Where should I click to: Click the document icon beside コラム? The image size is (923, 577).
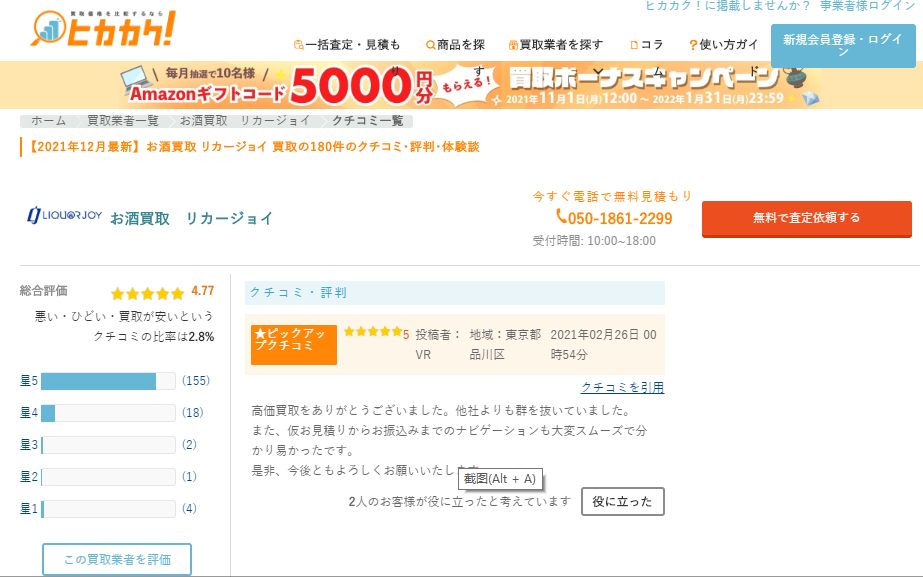click(634, 45)
